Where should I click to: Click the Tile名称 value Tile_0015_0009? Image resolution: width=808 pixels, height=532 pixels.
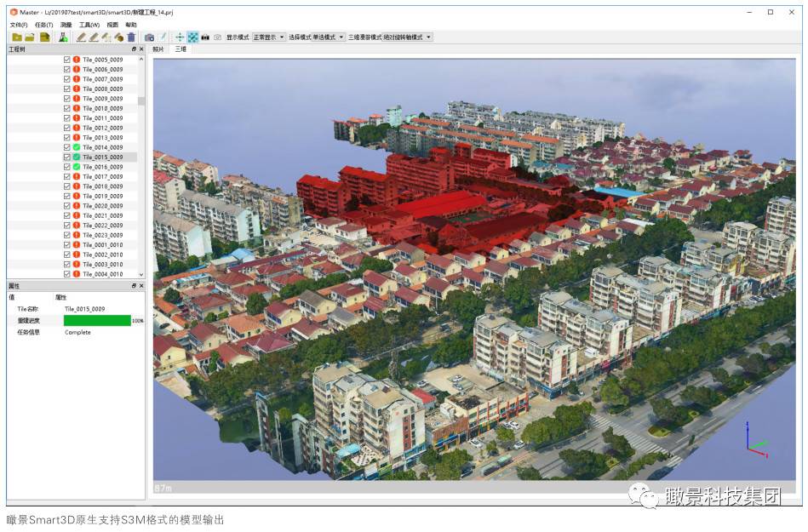pos(85,309)
